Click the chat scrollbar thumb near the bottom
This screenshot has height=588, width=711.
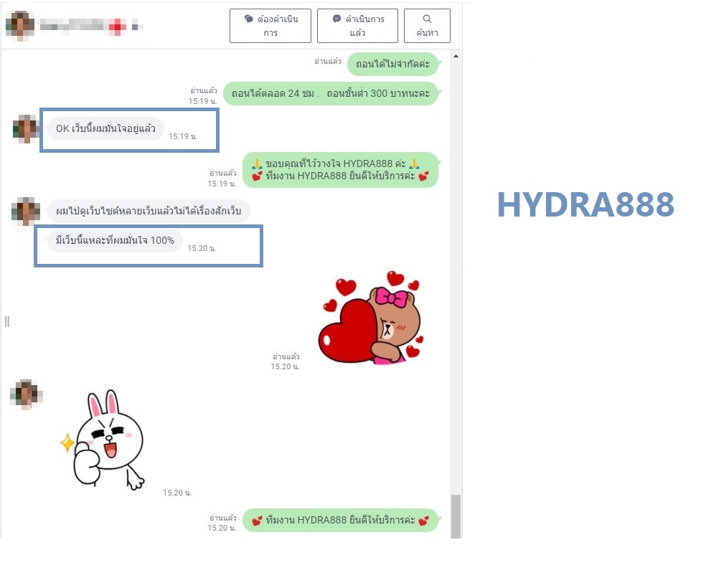pos(456,515)
